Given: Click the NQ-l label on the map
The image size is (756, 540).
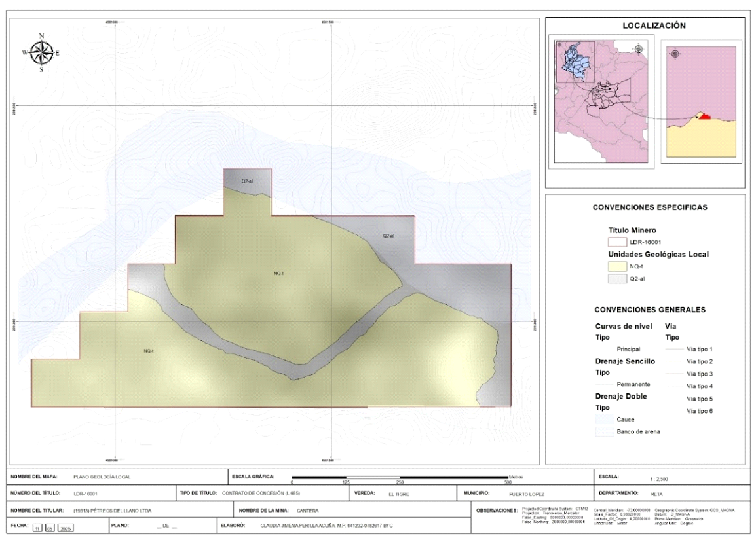Looking at the screenshot, I should 277,273.
